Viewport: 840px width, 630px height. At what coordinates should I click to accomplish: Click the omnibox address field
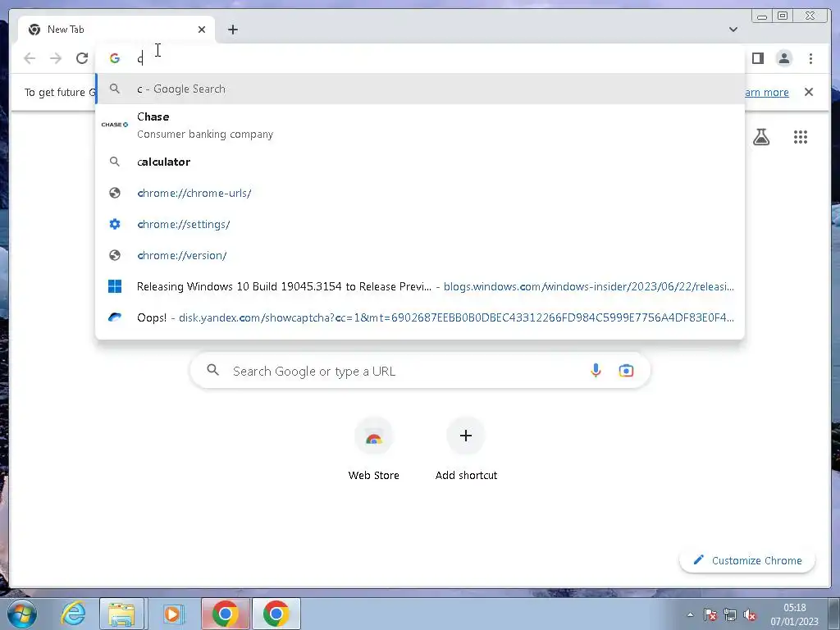coord(420,58)
